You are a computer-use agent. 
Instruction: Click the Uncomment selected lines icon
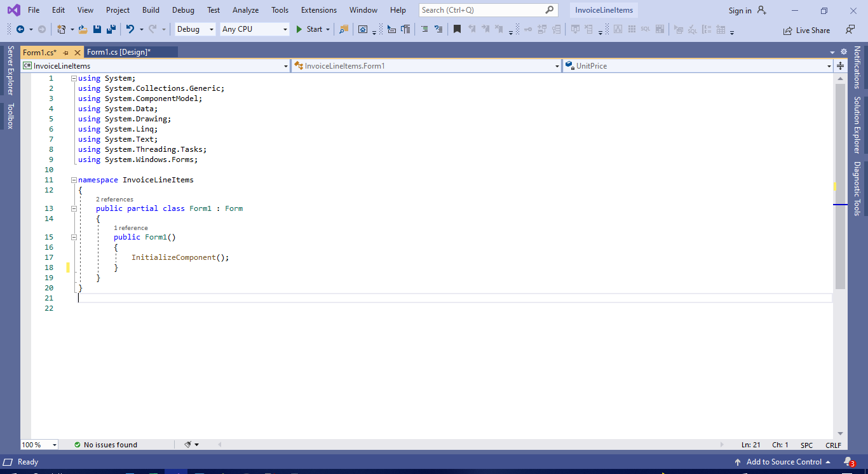click(x=438, y=29)
